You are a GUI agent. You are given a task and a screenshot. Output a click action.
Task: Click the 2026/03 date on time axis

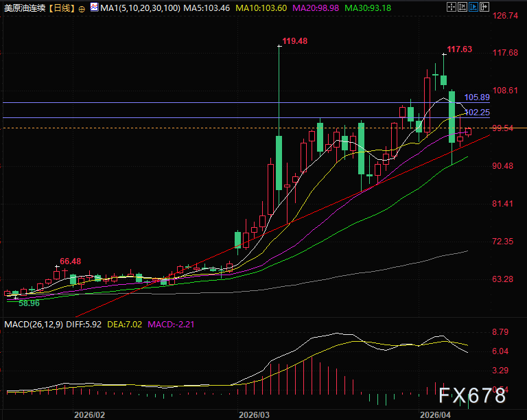click(x=255, y=415)
